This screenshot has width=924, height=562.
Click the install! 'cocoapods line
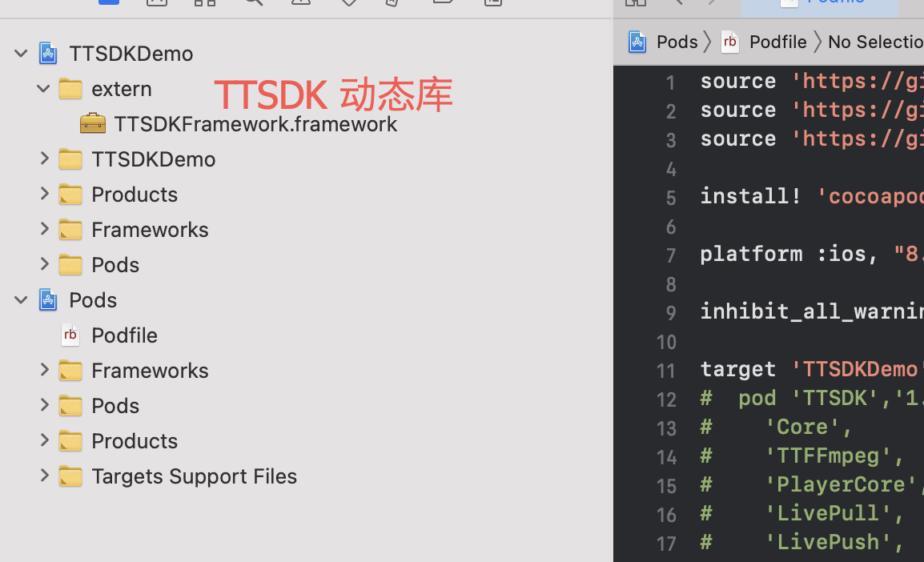pos(811,196)
